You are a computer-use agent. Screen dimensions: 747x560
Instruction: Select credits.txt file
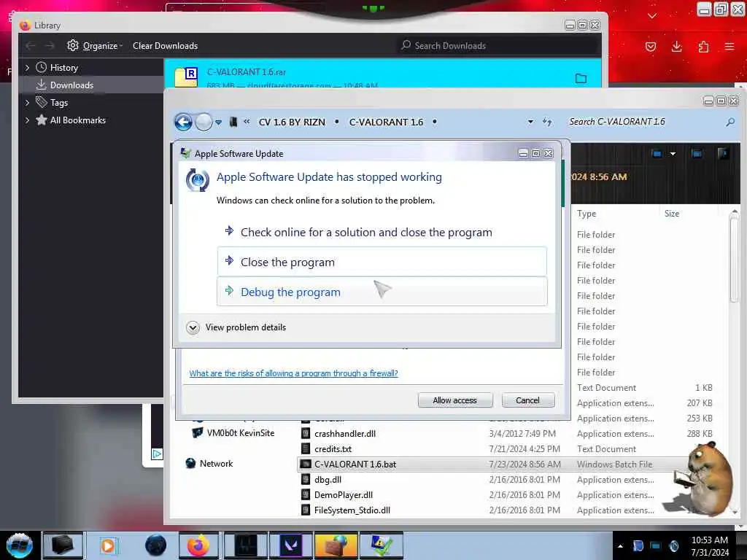click(333, 449)
